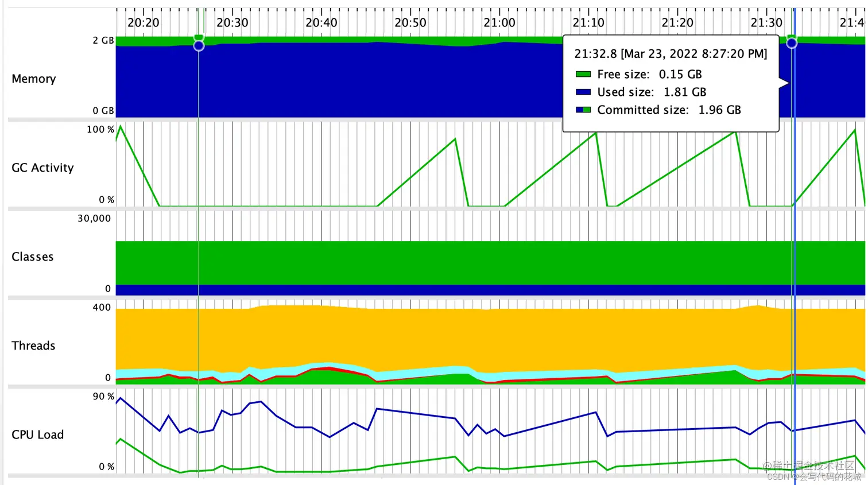Click the 2 GB memory axis label

click(103, 41)
